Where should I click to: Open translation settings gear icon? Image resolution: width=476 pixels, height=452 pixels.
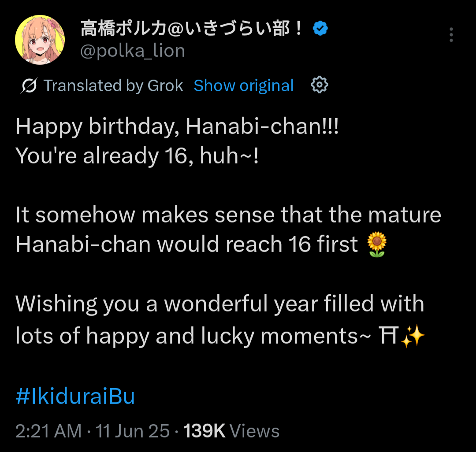pyautogui.click(x=320, y=85)
